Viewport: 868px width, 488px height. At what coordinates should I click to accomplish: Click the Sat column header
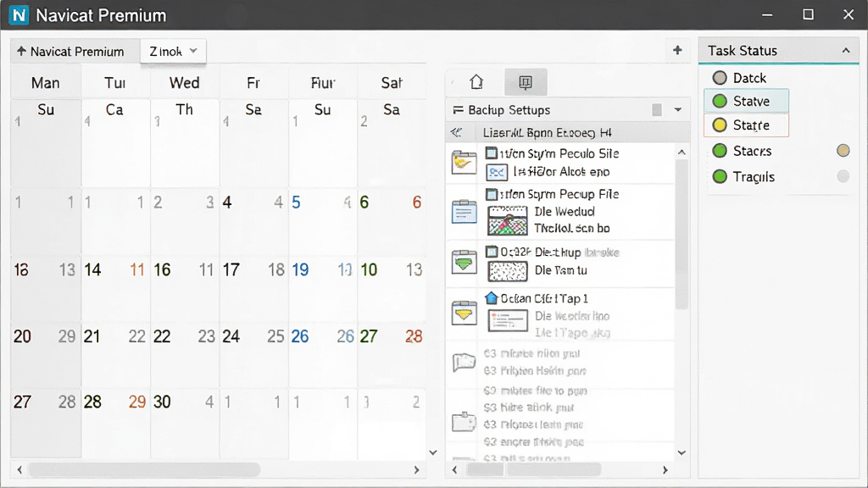point(392,83)
